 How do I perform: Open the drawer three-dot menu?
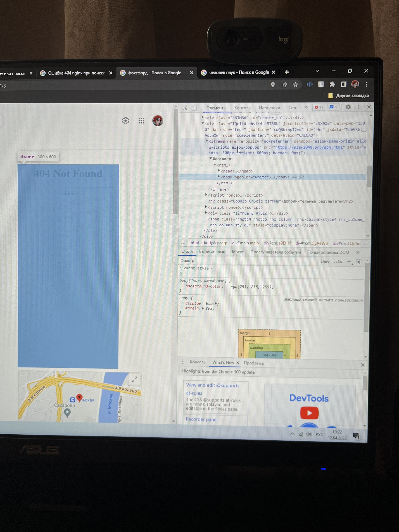183,362
